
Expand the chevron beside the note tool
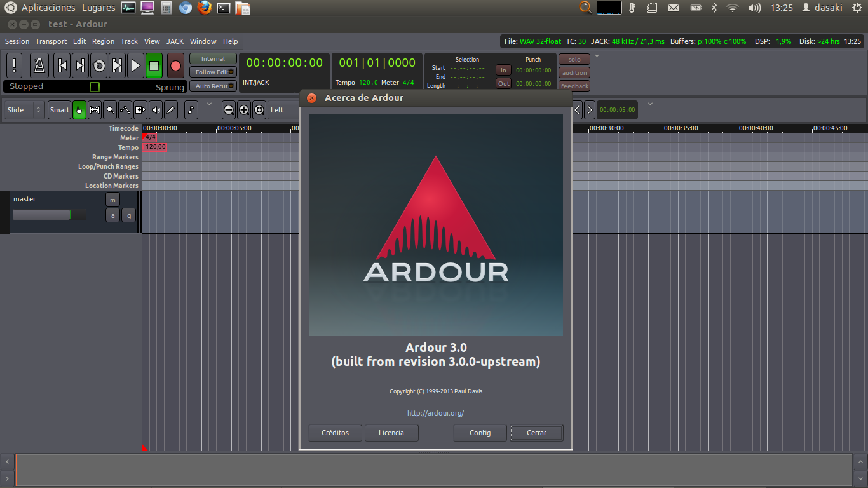(x=209, y=104)
